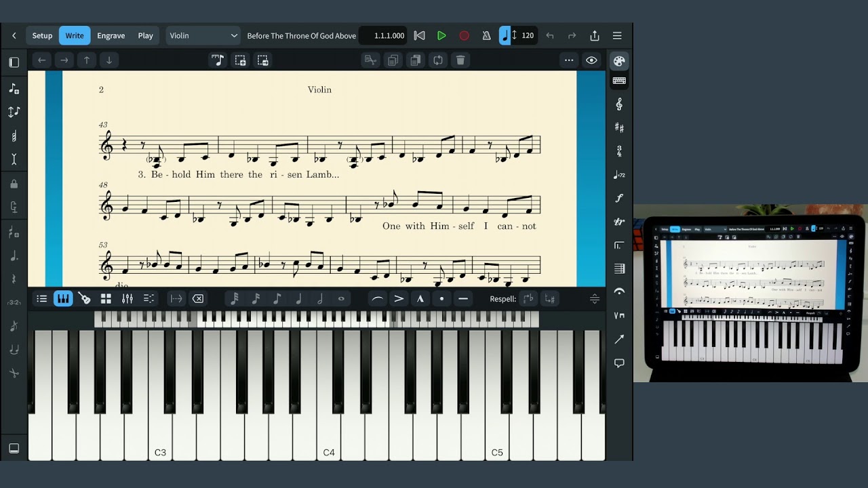Screen dimensions: 868x488
Task: Respell note using flat spelling
Action: [x=528, y=299]
